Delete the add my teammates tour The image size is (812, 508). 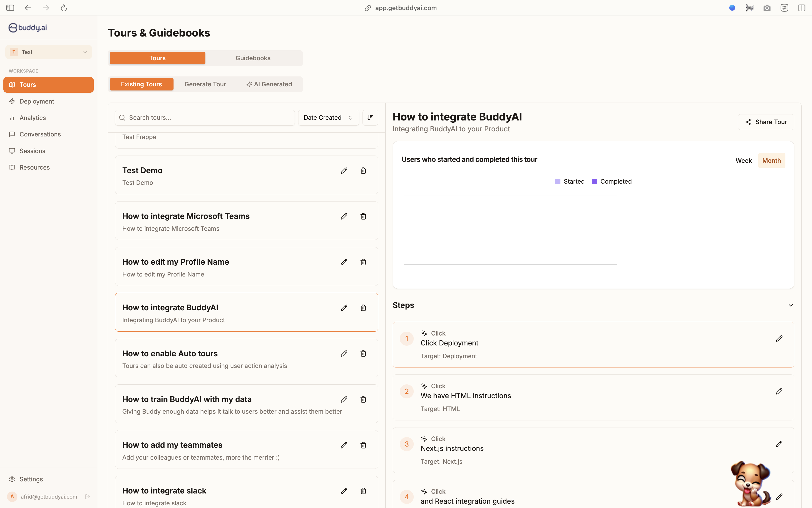coord(363,445)
